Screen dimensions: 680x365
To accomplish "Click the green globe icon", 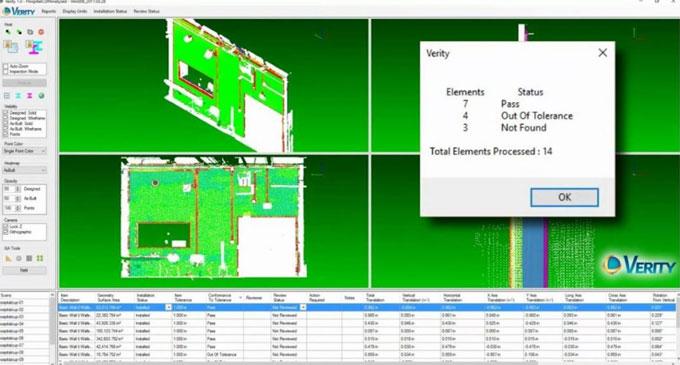I will tap(41, 95).
